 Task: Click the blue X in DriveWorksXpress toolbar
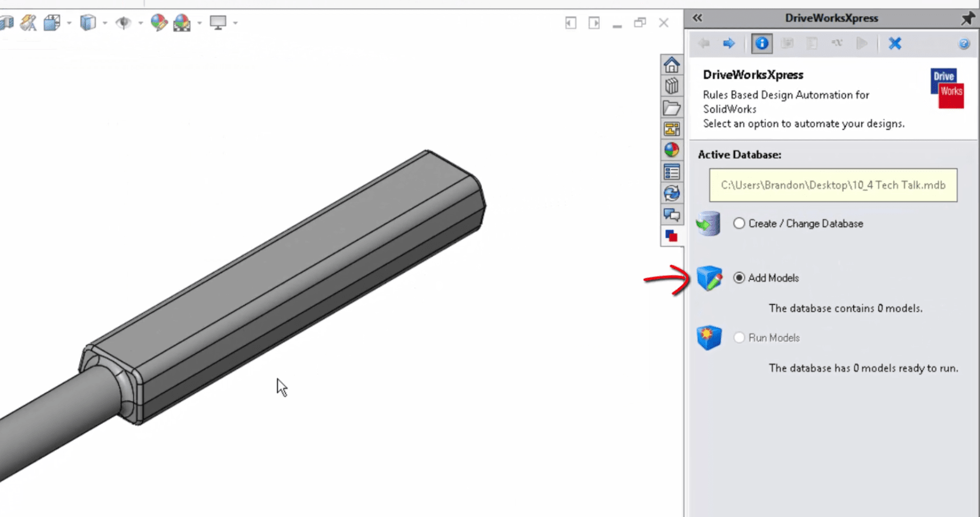click(895, 43)
